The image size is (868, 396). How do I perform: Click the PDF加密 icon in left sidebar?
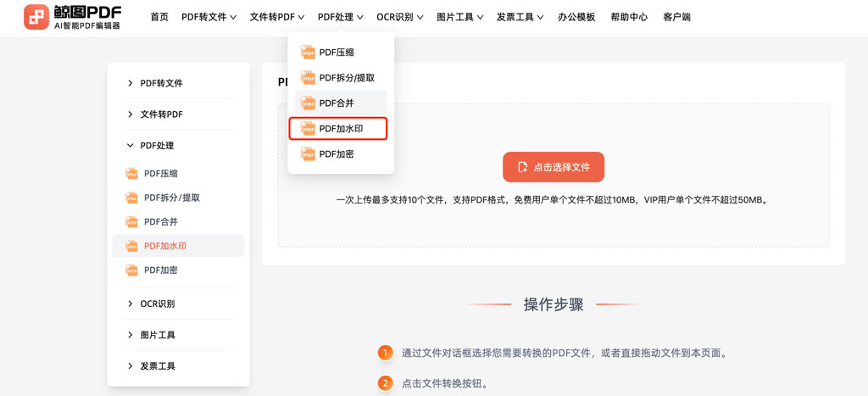tap(131, 270)
